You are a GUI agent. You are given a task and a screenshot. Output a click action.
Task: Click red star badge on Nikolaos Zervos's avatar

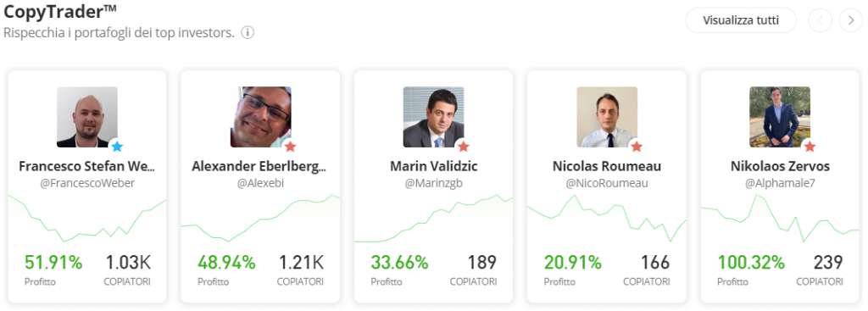pyautogui.click(x=810, y=147)
